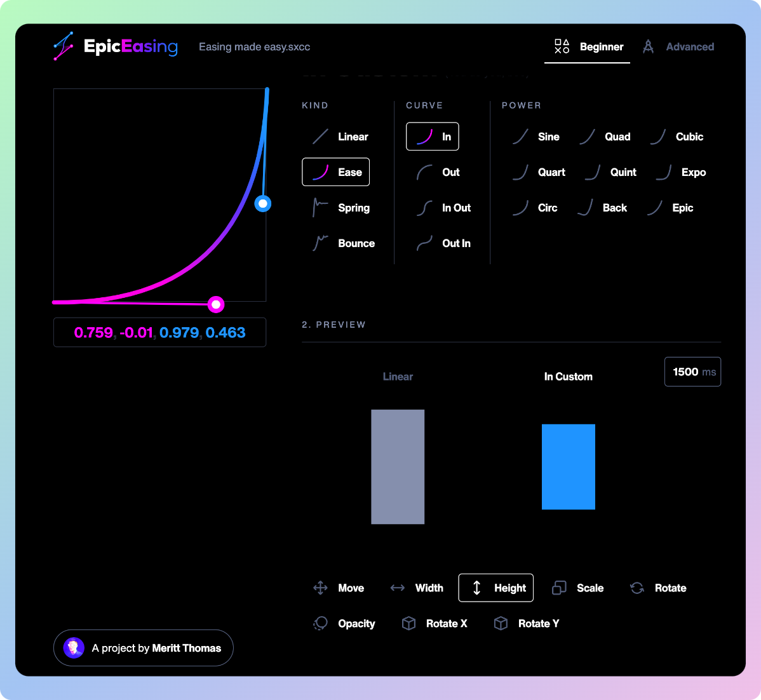
Task: Grab the blue bezier control handle
Action: click(263, 203)
